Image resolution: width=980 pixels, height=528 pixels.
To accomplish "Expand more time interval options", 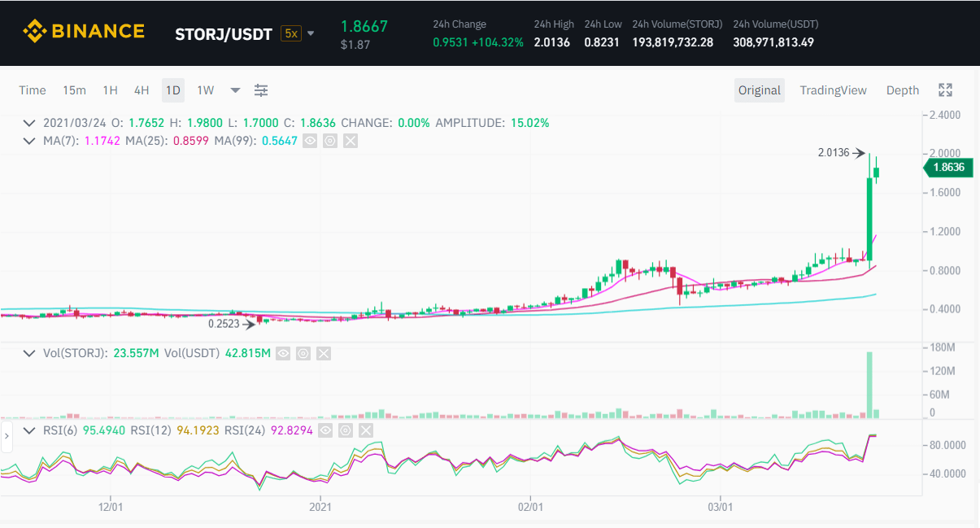I will [235, 90].
